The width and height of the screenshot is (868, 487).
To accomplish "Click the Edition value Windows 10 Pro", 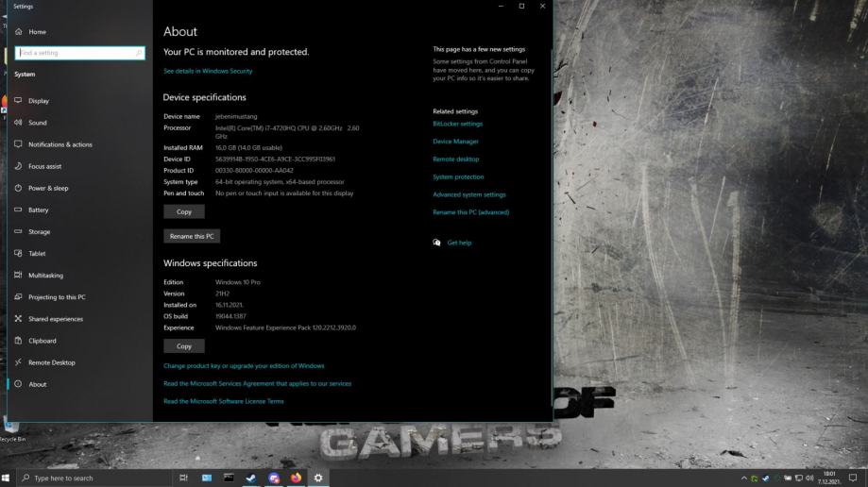I will tap(237, 281).
